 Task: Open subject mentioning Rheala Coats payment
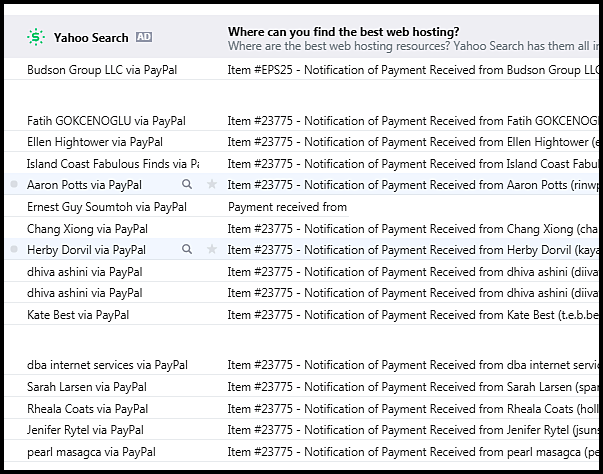coord(413,409)
